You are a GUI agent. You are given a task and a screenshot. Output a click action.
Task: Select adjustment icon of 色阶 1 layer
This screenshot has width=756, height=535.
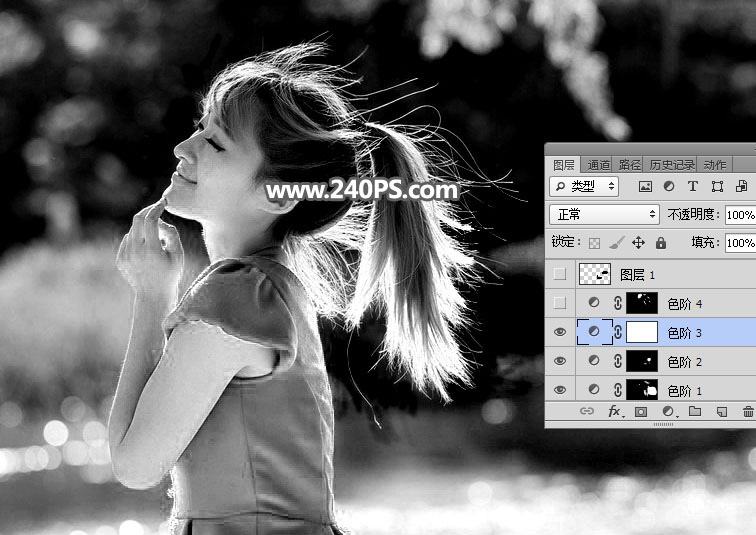tap(594, 389)
